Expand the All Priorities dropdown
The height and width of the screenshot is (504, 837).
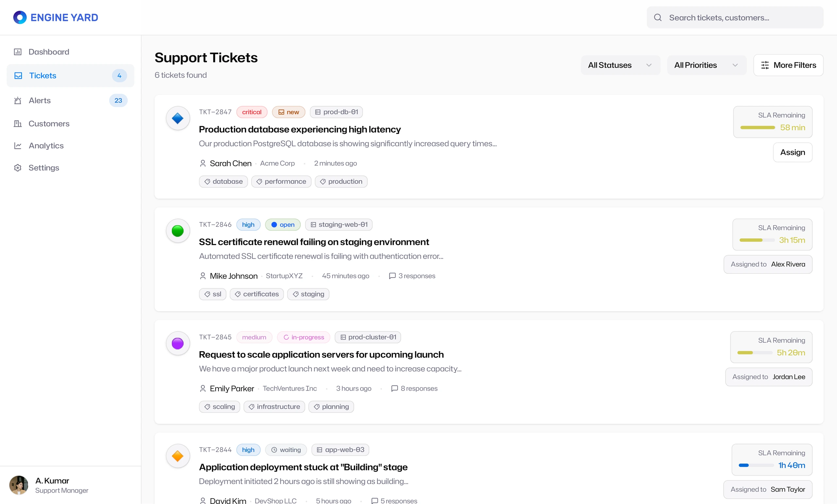(707, 65)
